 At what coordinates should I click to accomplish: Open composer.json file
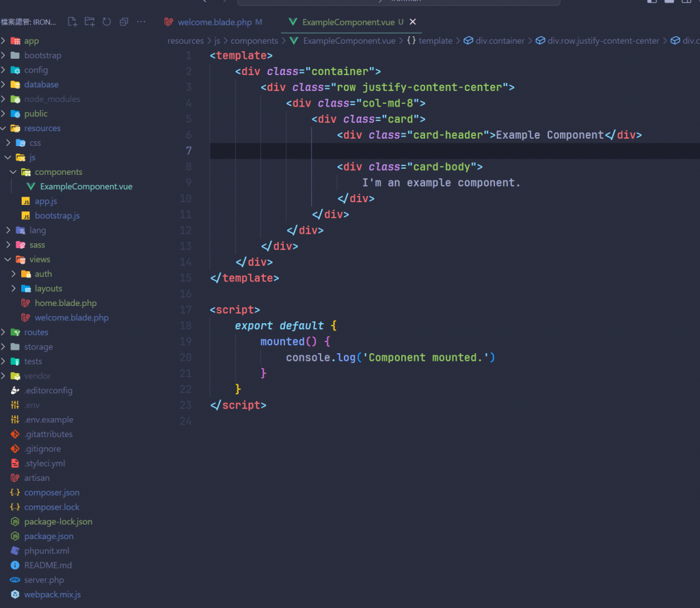[x=51, y=493]
